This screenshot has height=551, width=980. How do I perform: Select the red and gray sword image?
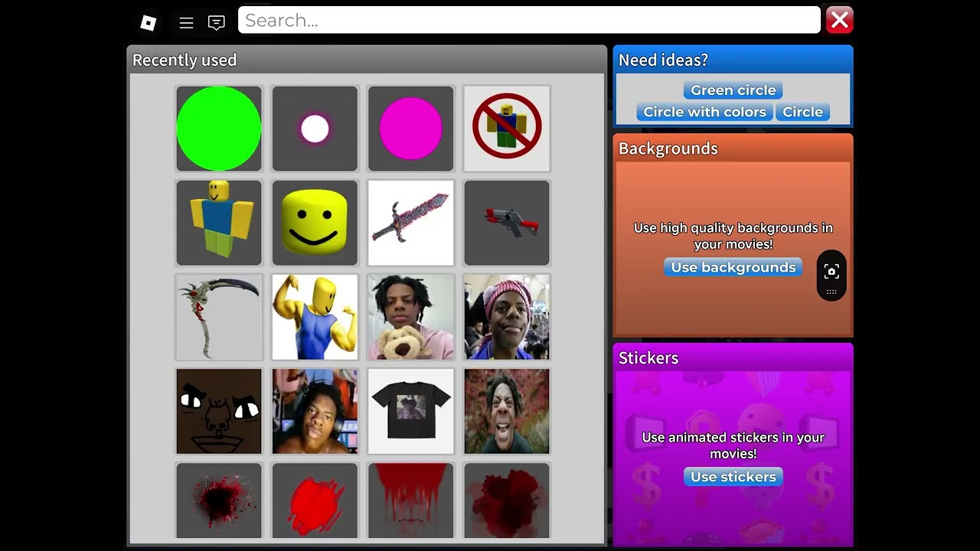(411, 223)
